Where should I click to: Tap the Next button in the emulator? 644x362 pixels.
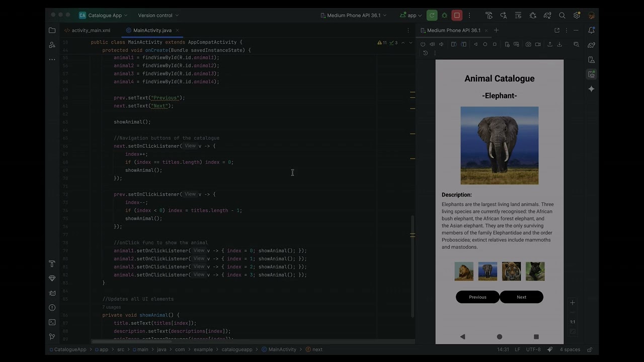pos(521,297)
